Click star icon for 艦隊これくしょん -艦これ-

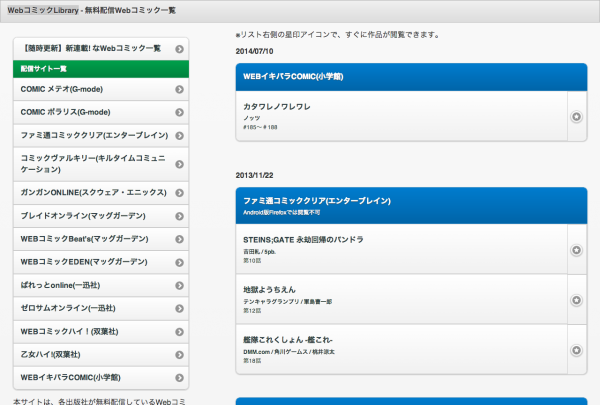(x=577, y=350)
